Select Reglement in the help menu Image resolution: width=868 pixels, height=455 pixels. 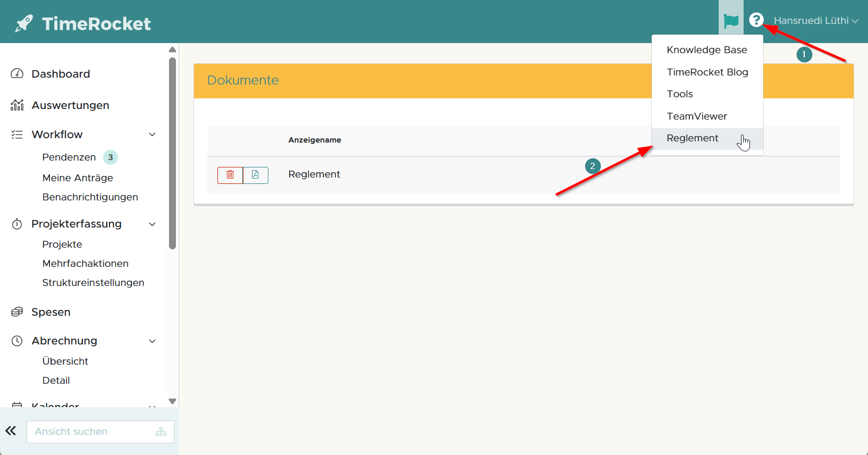point(692,138)
